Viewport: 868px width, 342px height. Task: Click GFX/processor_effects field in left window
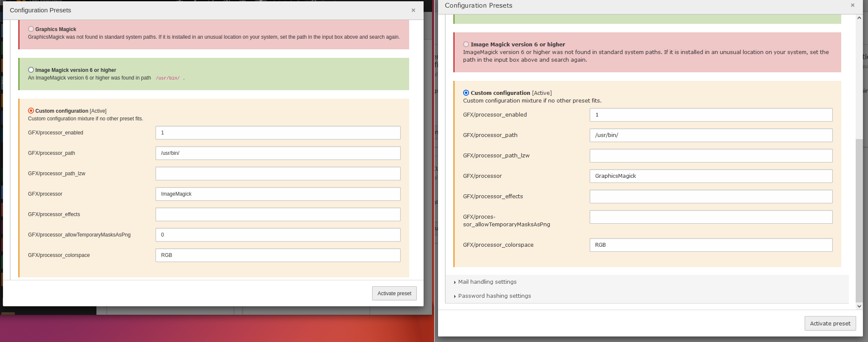[278, 214]
